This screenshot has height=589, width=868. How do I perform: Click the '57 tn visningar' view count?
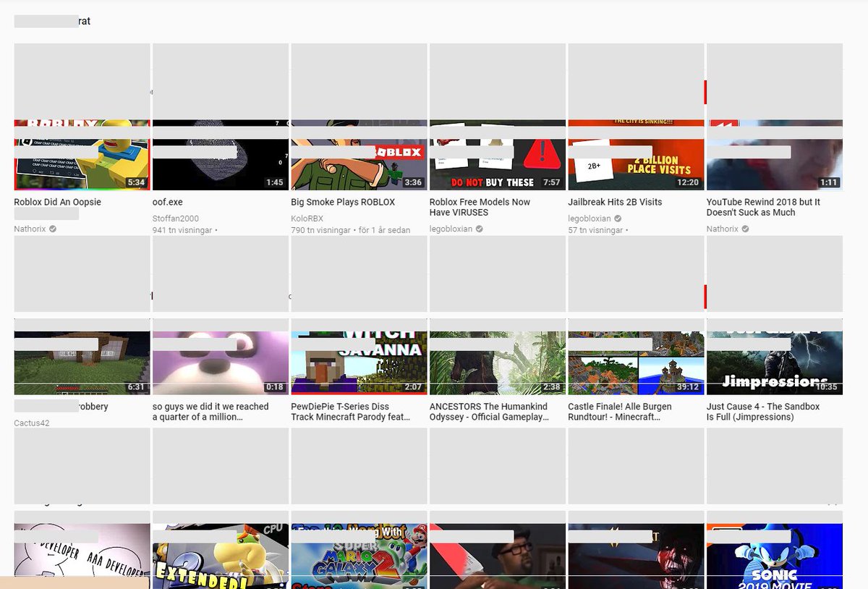595,230
